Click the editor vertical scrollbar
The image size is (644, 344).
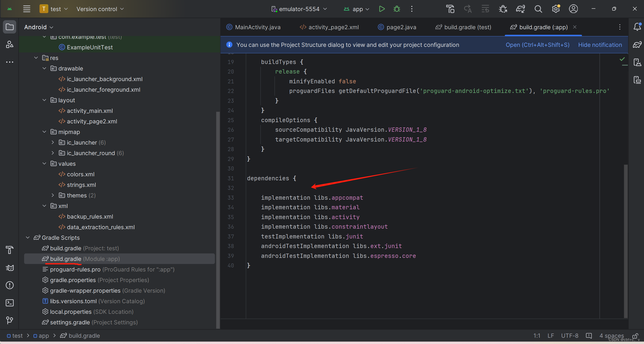[626, 241]
